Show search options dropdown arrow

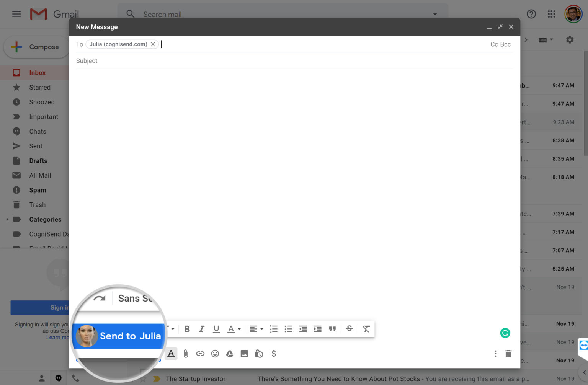click(435, 14)
